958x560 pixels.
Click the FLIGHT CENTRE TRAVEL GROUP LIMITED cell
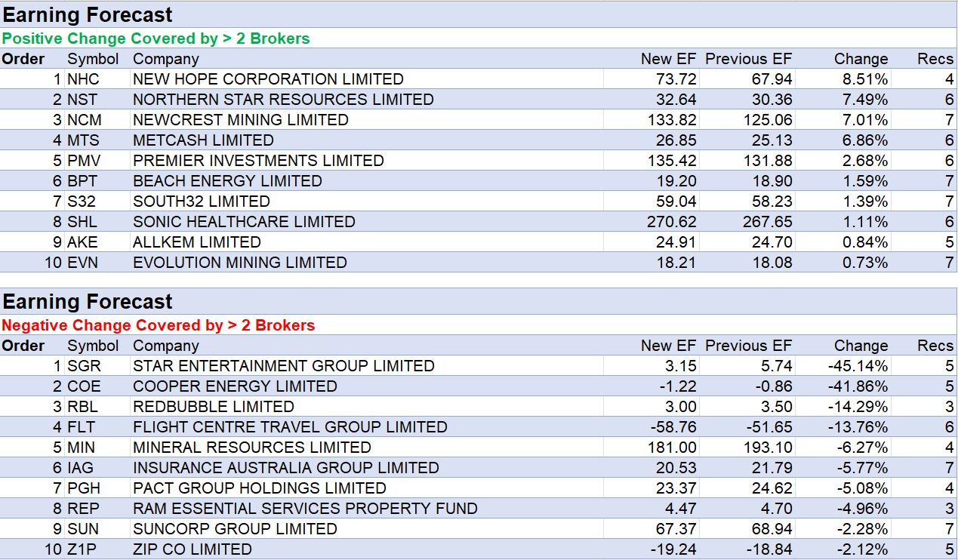290,427
